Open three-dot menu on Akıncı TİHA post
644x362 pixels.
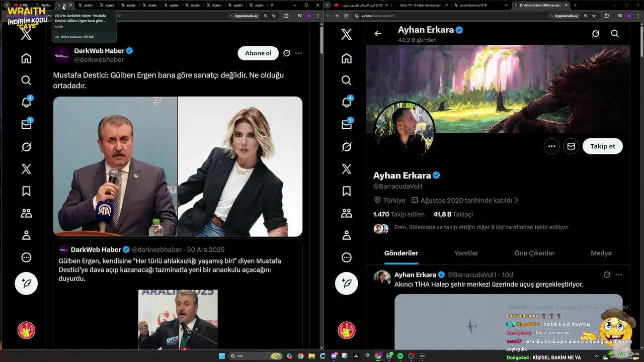point(618,275)
